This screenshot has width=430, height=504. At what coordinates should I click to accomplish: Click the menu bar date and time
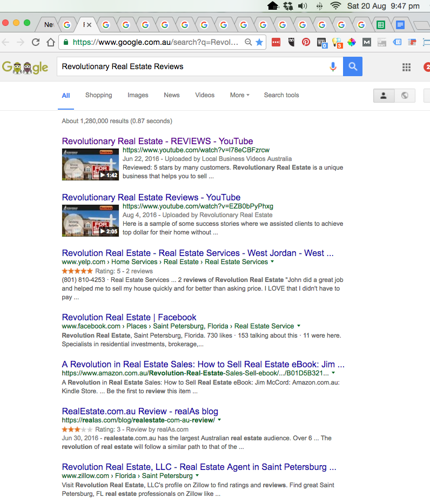point(383,6)
